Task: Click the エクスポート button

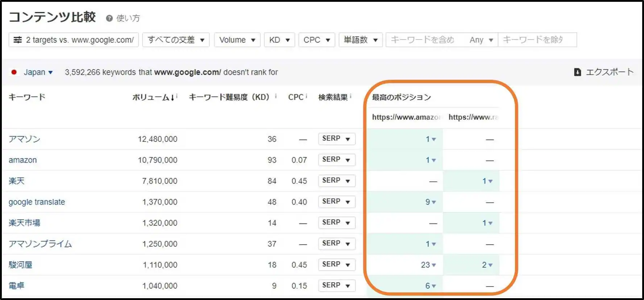Action: [604, 72]
